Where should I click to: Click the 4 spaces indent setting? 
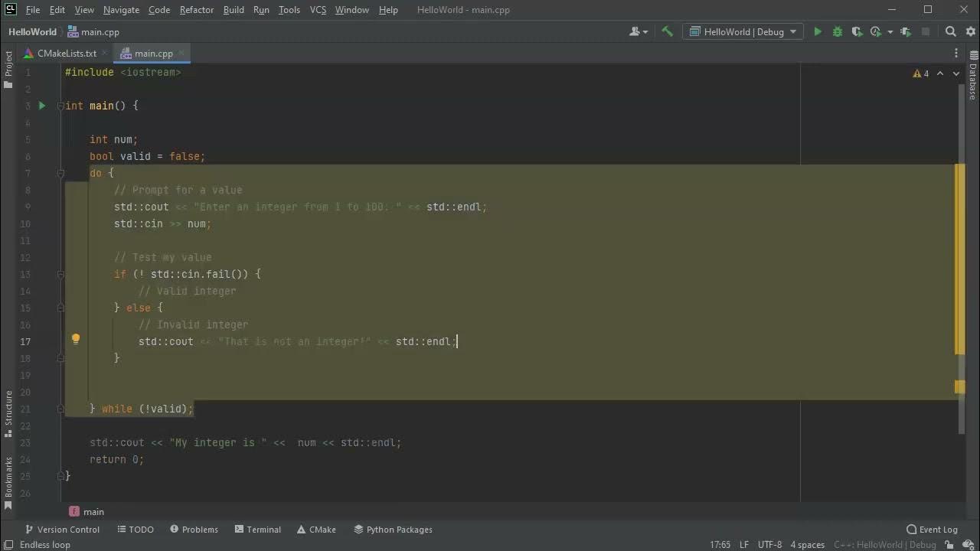coord(807,545)
